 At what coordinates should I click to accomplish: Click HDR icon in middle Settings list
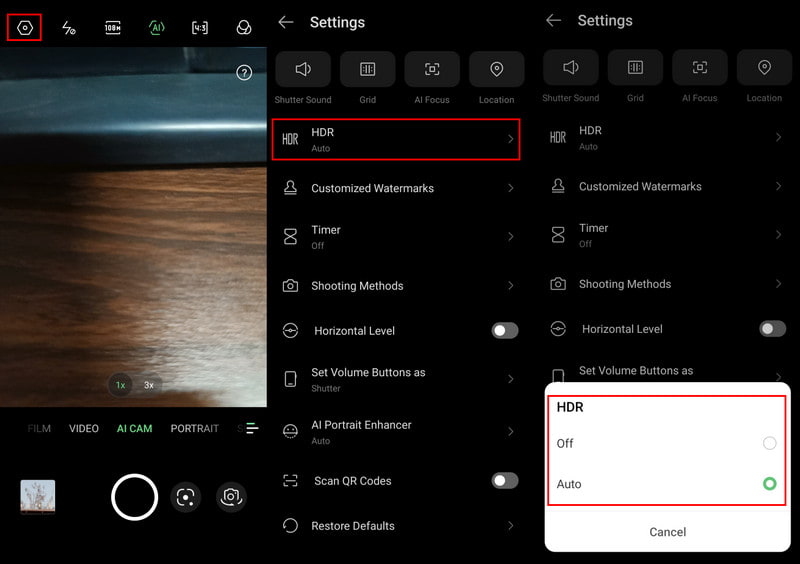[290, 139]
